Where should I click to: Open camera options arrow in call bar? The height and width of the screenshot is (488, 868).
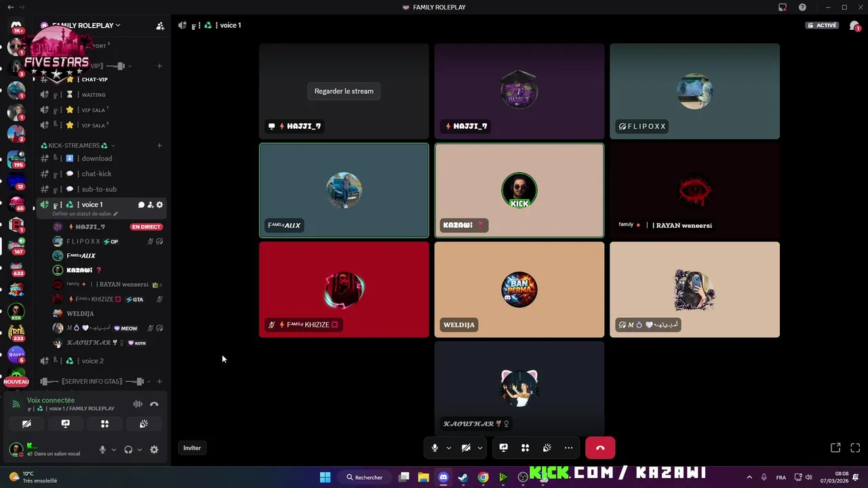tap(479, 448)
